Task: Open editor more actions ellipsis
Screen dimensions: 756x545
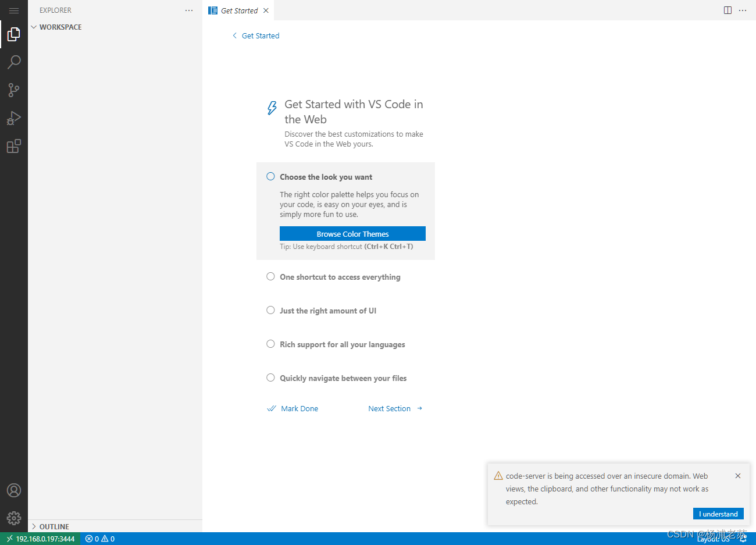Action: (x=743, y=10)
